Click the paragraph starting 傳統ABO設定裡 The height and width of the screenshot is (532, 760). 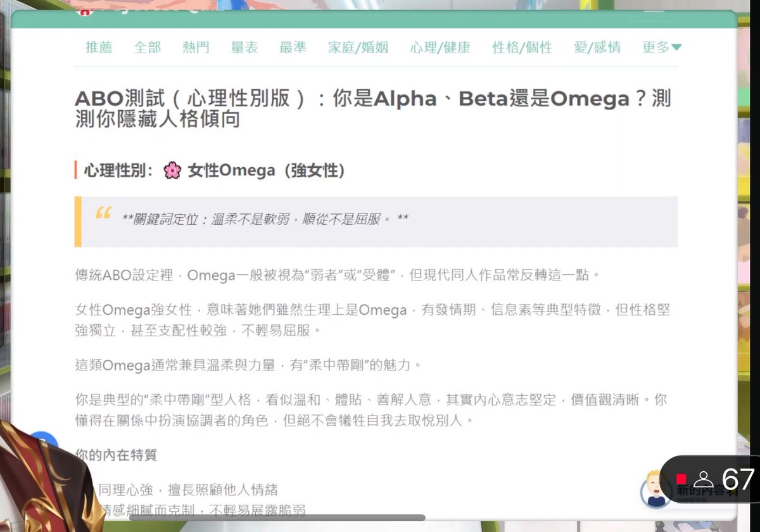pyautogui.click(x=337, y=275)
